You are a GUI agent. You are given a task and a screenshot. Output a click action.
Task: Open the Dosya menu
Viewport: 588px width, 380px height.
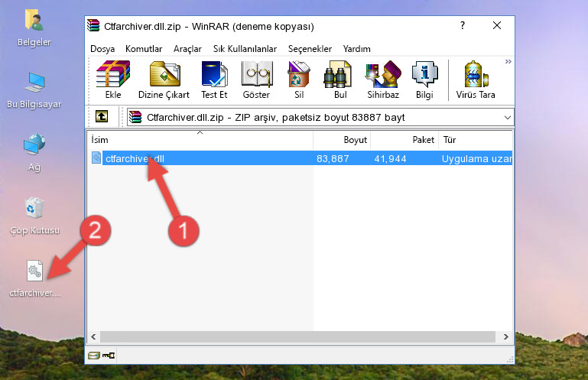[102, 49]
